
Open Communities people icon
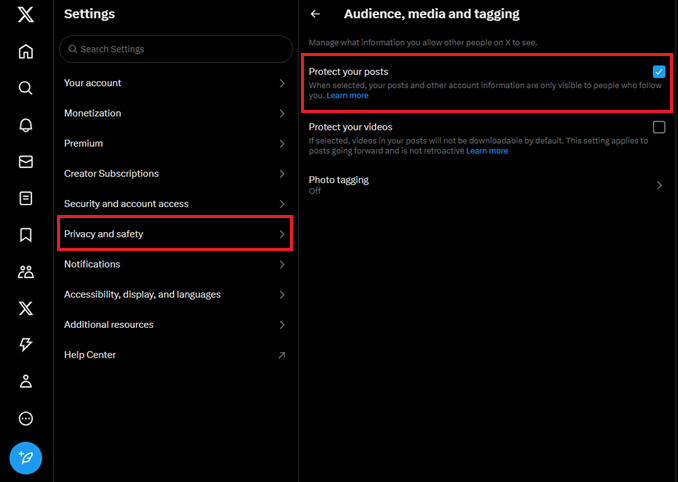[26, 272]
